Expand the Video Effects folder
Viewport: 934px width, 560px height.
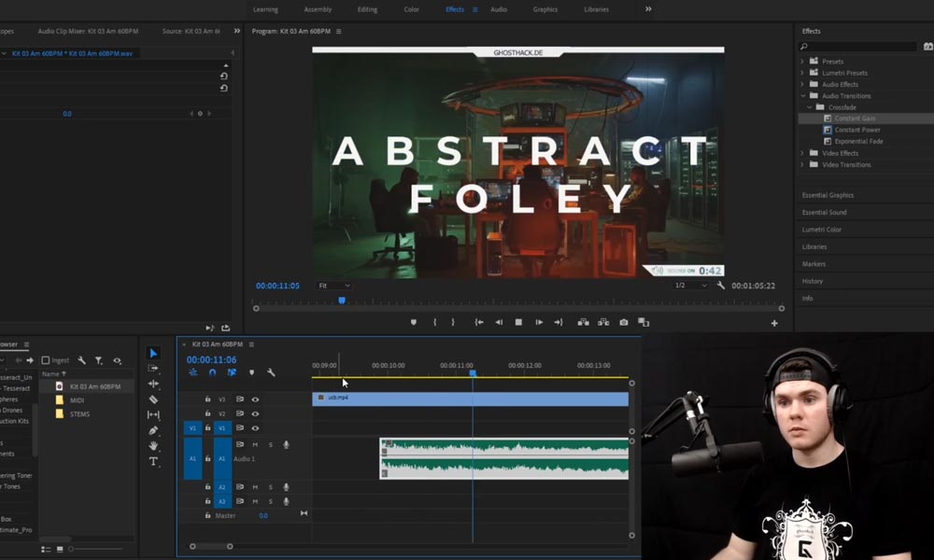click(801, 153)
